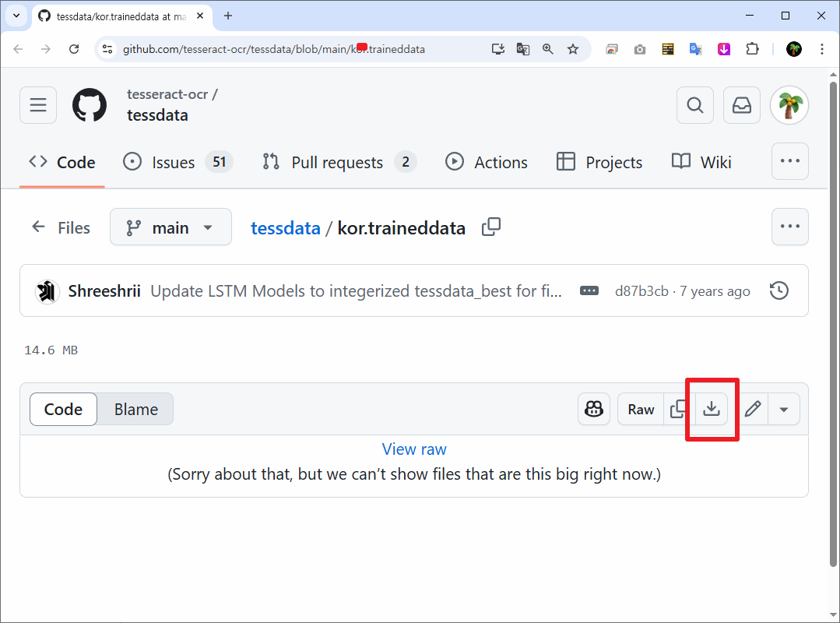
Task: Open a new browser tab
Action: pos(227,16)
